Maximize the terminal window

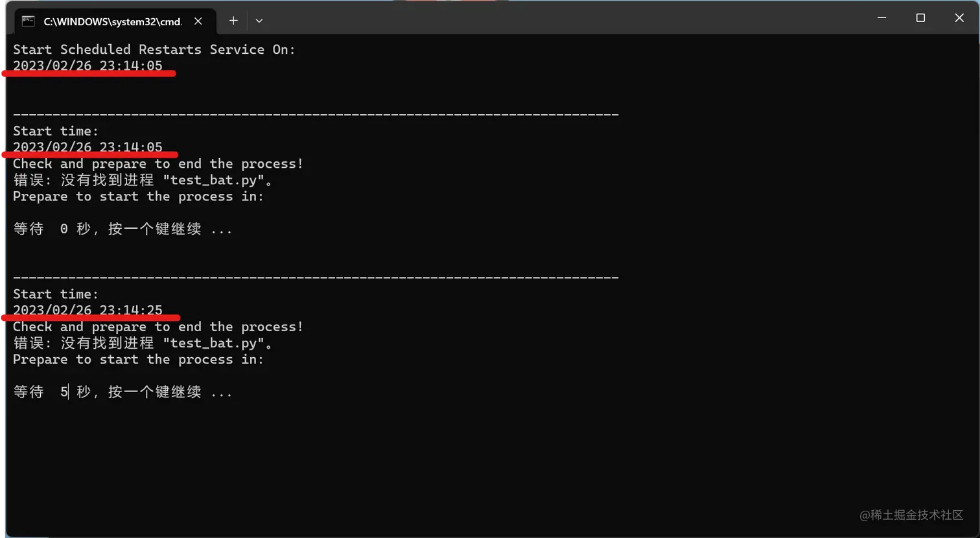coord(920,18)
